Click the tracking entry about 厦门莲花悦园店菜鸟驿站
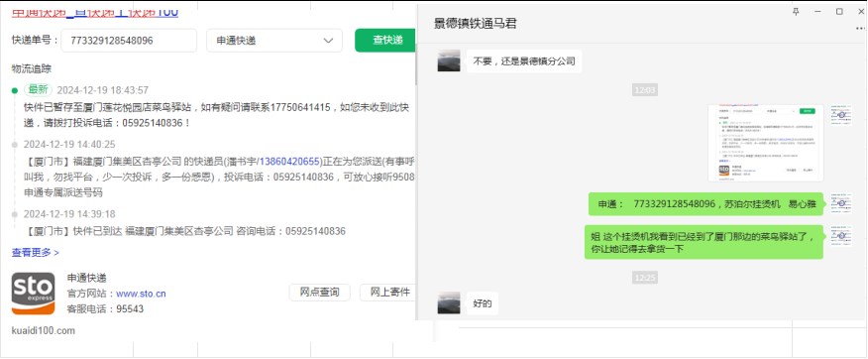 point(216,115)
